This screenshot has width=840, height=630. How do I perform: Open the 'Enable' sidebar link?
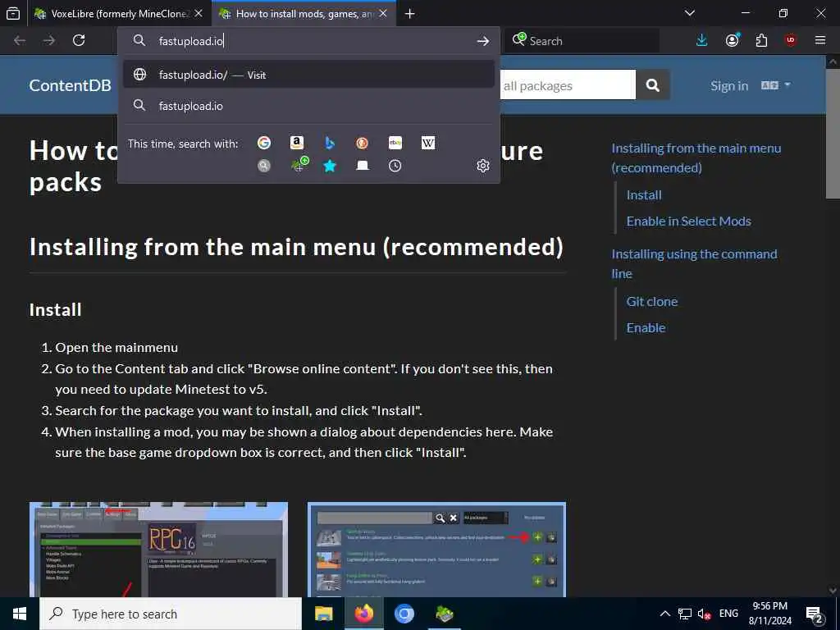(646, 328)
